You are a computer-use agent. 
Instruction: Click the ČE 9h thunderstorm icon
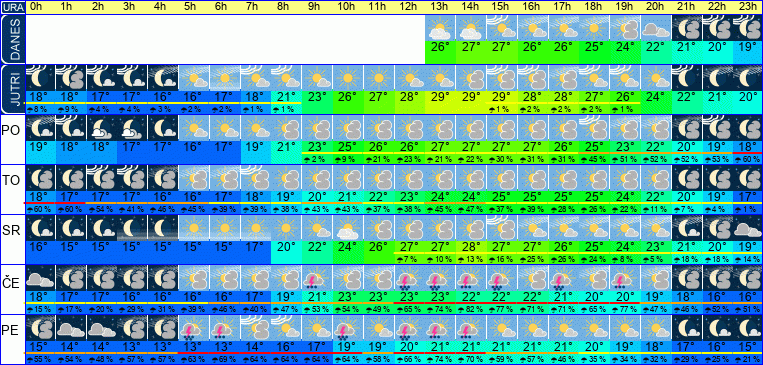[x=318, y=278]
